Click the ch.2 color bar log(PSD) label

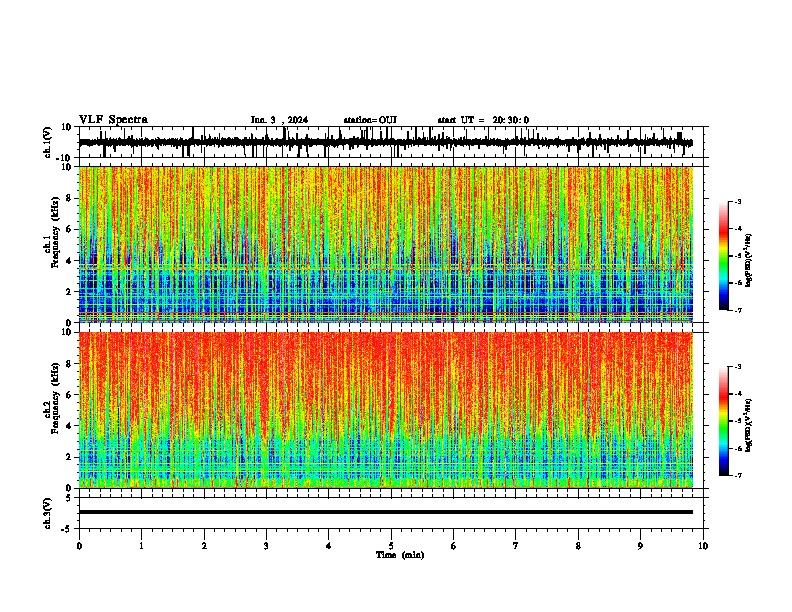tap(748, 426)
